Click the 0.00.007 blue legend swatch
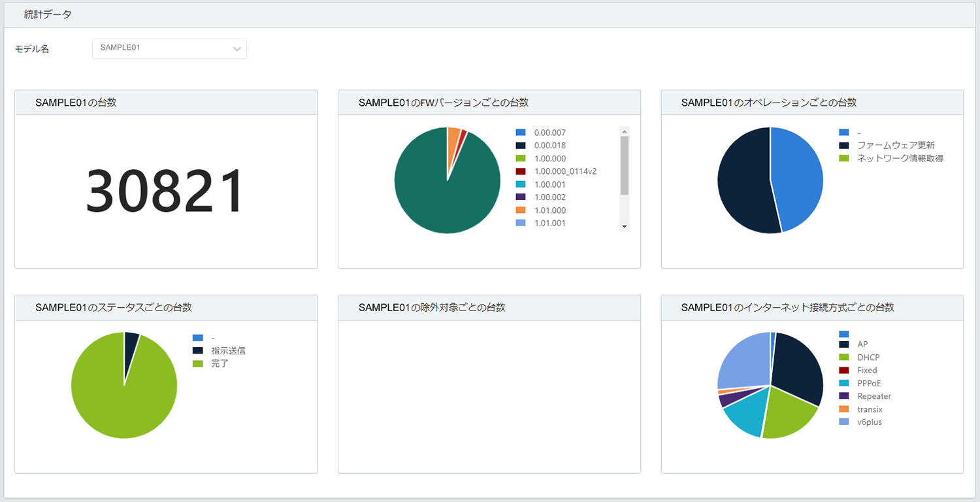The width and height of the screenshot is (980, 502). tap(520, 133)
